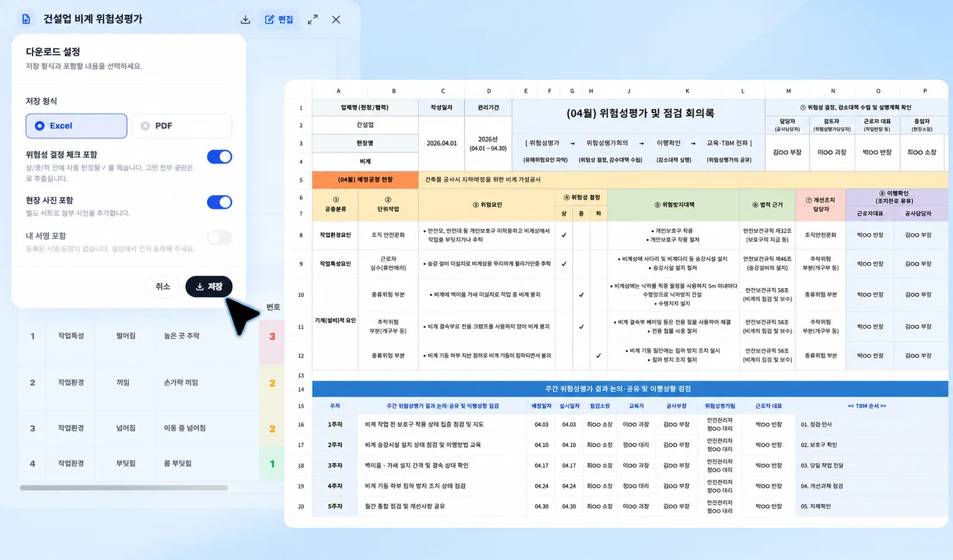Image resolution: width=953 pixels, height=560 pixels.
Task: Click the red score 3 cell
Action: click(272, 336)
